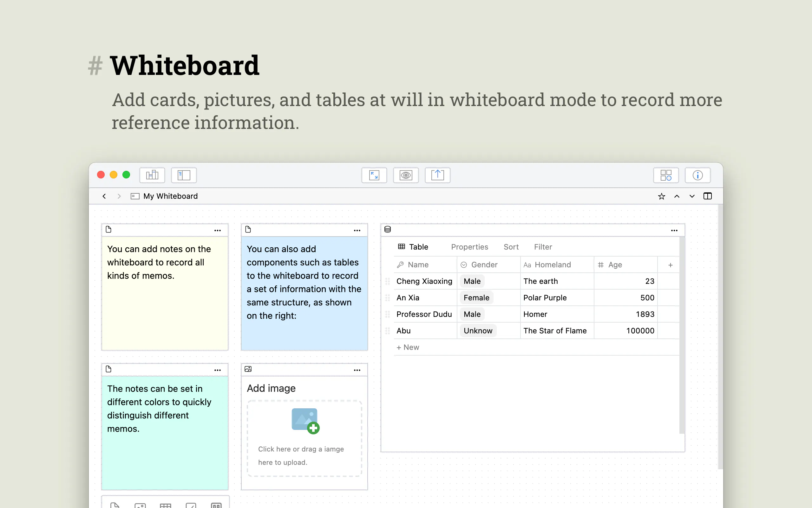Select the age cell showing 500
The height and width of the screenshot is (508, 812).
[x=625, y=298]
